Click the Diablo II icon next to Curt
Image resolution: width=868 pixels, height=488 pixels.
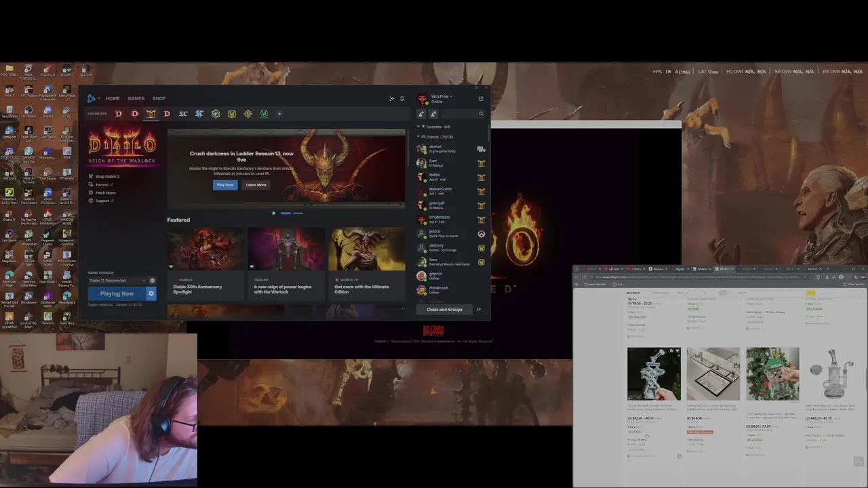point(481,163)
